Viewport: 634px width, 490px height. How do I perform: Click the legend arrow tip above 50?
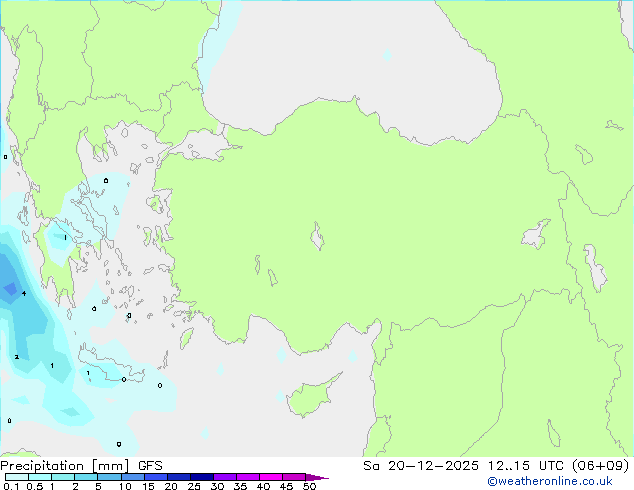[x=317, y=477]
